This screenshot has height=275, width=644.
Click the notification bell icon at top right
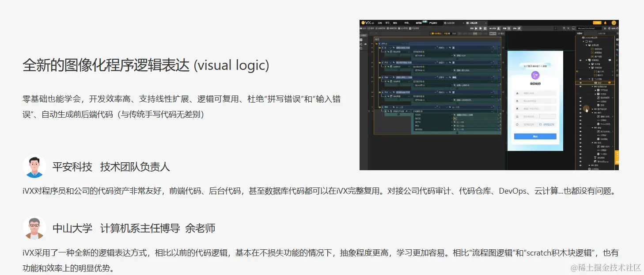coord(605,23)
